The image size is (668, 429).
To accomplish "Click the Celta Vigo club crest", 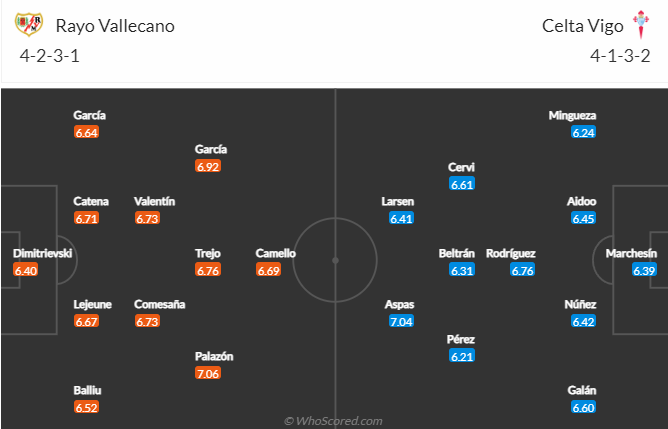I will tap(641, 25).
